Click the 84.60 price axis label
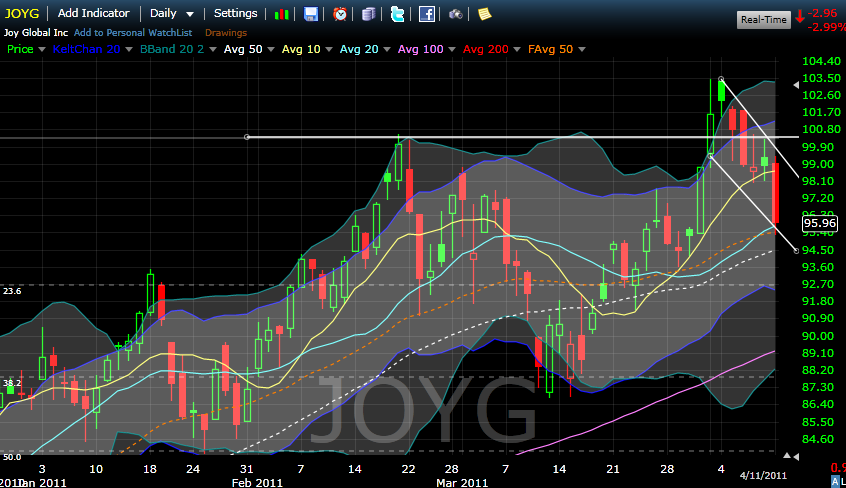The width and height of the screenshot is (846, 488). 818,439
